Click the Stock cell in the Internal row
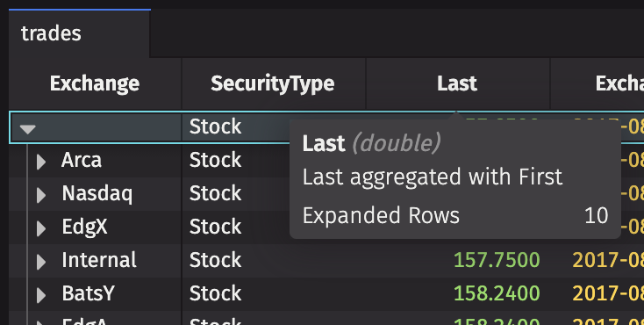Viewport: 644px width, 325px height. (x=216, y=260)
